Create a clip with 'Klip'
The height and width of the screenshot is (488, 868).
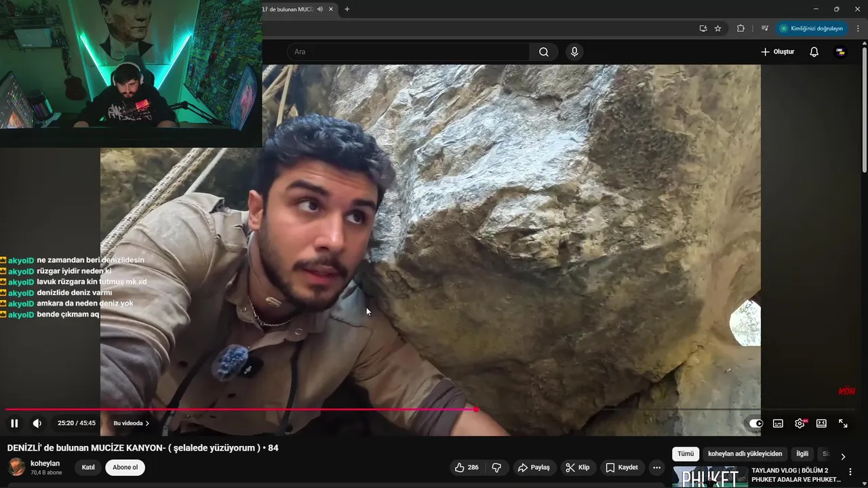578,468
